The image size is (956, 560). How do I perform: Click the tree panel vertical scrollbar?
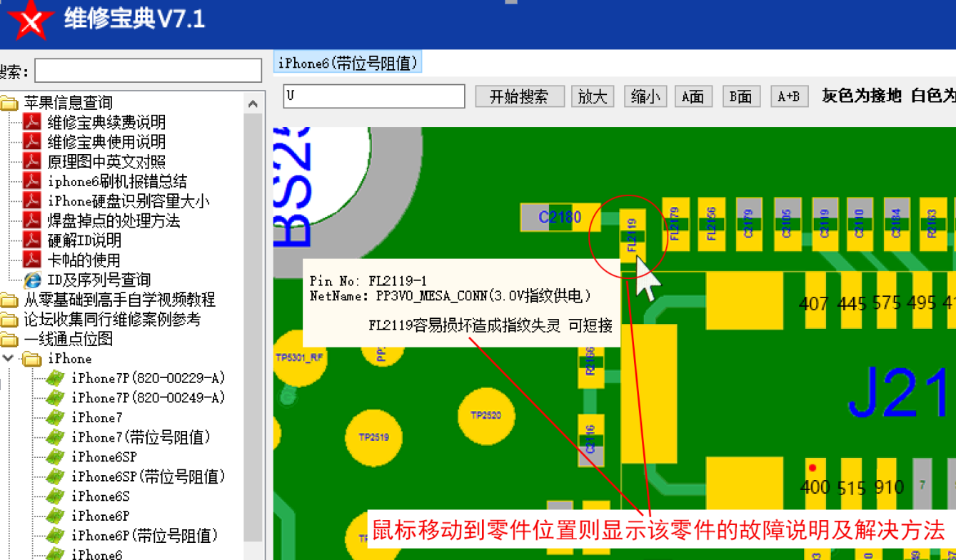253,328
